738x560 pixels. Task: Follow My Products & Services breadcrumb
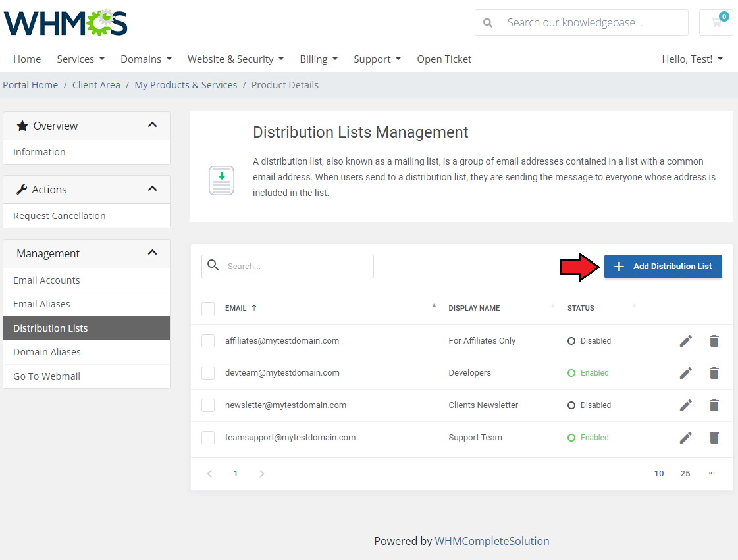[186, 85]
